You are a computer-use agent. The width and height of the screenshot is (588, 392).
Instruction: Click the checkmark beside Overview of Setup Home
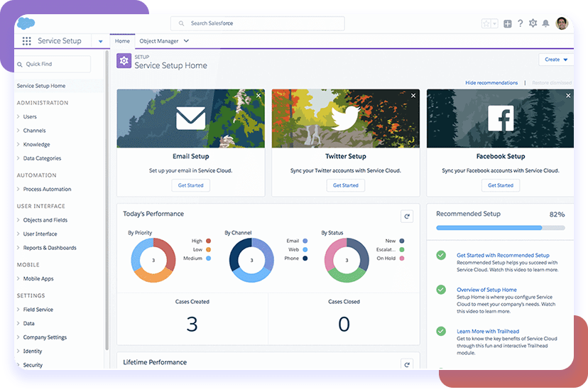(x=441, y=290)
